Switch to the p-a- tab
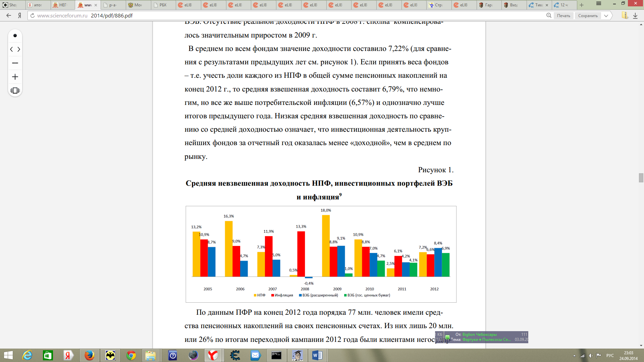The height and width of the screenshot is (362, 644). click(x=113, y=5)
